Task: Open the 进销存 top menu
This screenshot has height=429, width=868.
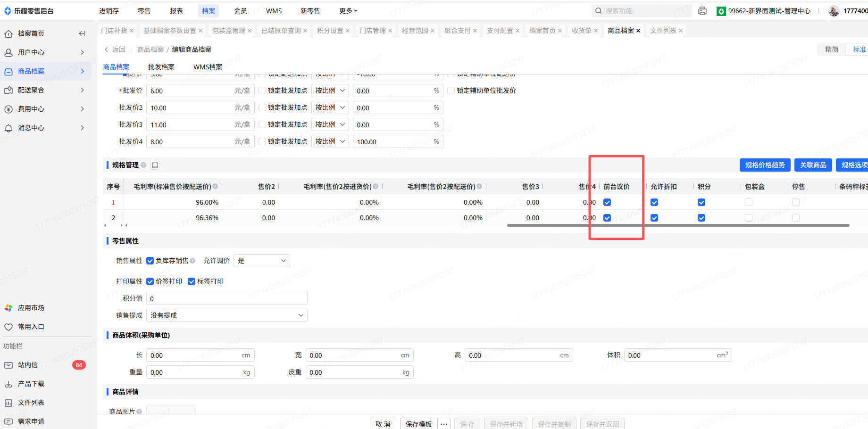Action: 109,11
